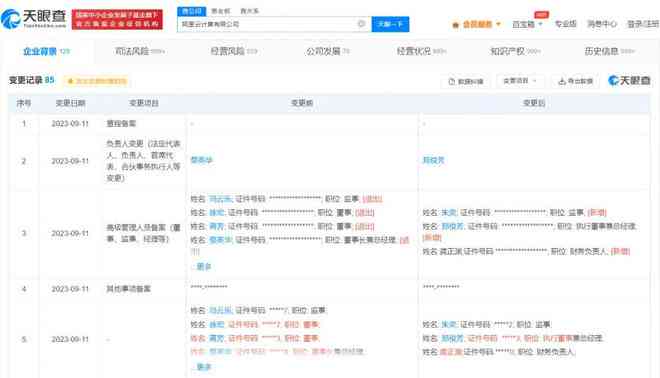
Task: Click the 登录/注册 link
Action: coord(643,24)
